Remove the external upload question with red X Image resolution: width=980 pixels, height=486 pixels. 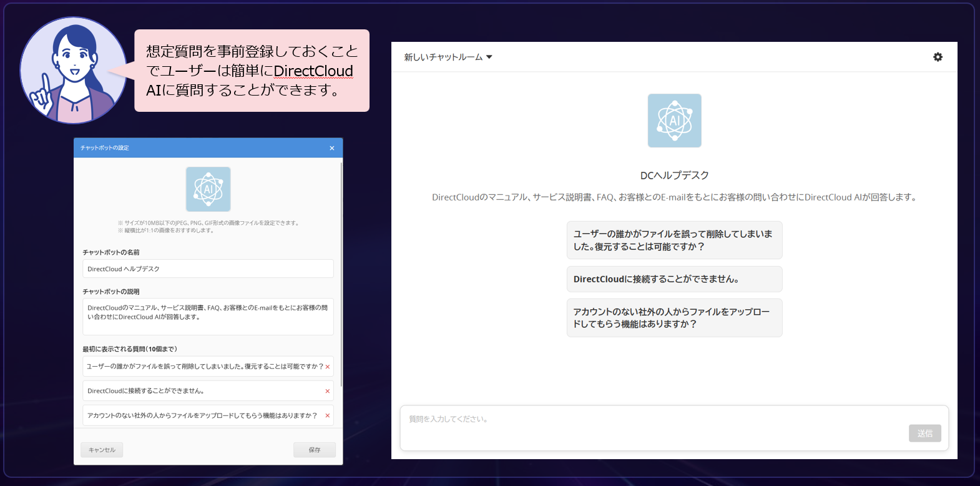[328, 415]
